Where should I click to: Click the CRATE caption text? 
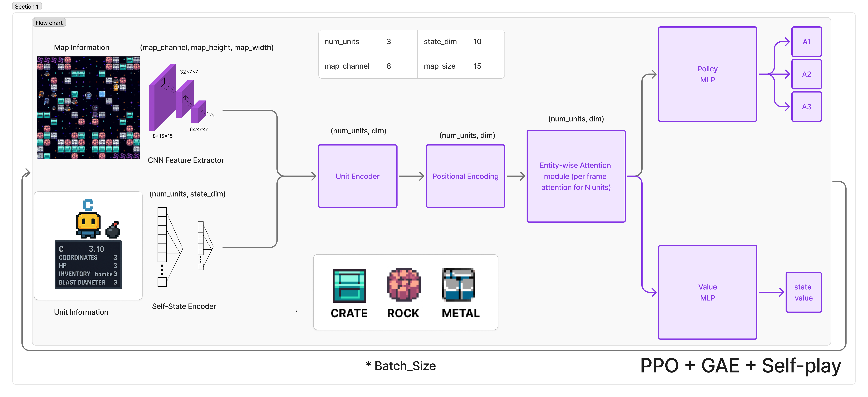tap(349, 313)
